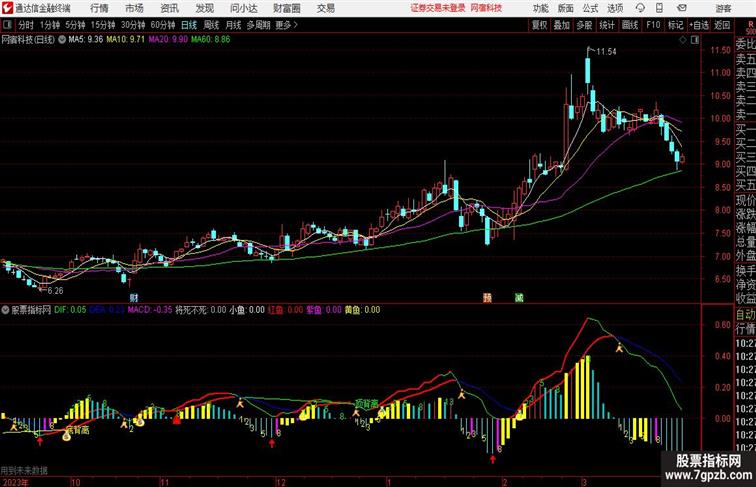Click the customer service headset icon

[640, 8]
